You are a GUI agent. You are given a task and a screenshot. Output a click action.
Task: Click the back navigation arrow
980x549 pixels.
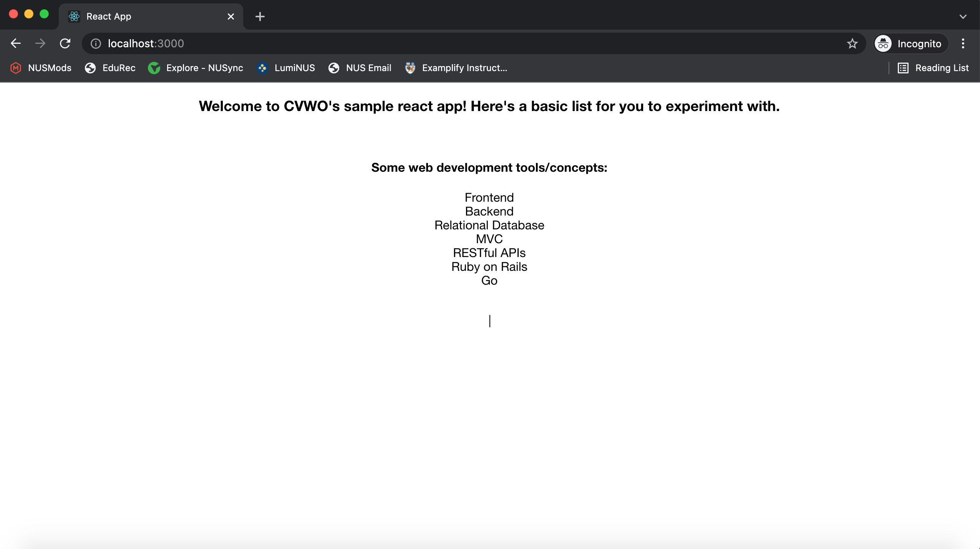(x=16, y=43)
